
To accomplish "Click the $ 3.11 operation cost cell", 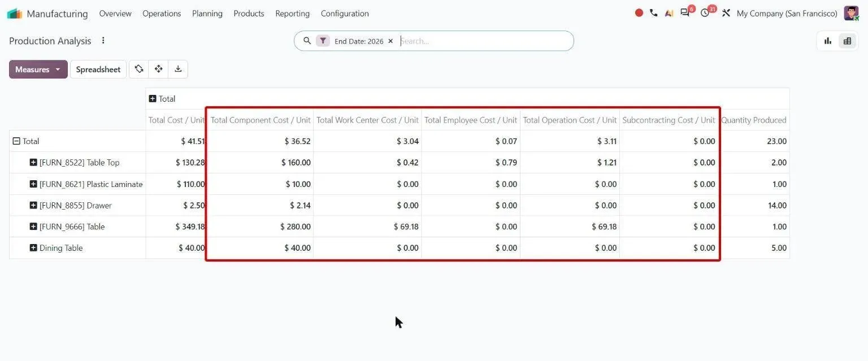I will tap(570, 141).
